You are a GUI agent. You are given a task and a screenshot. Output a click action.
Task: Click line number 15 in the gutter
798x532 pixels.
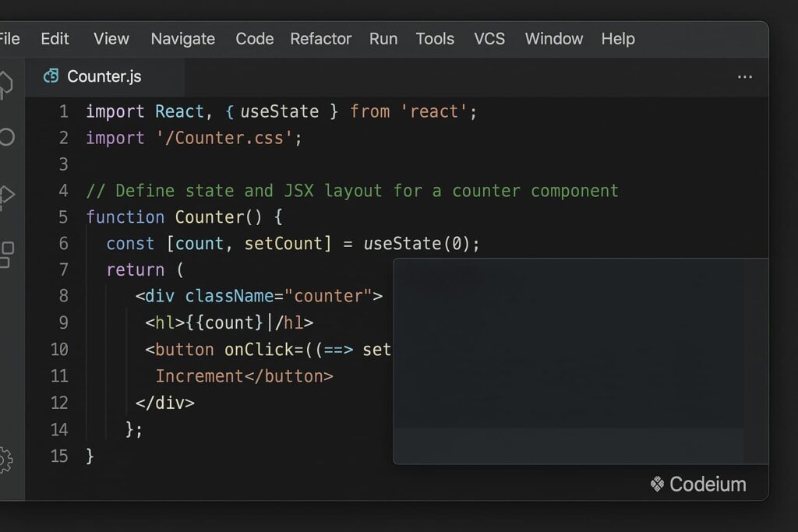click(x=59, y=456)
